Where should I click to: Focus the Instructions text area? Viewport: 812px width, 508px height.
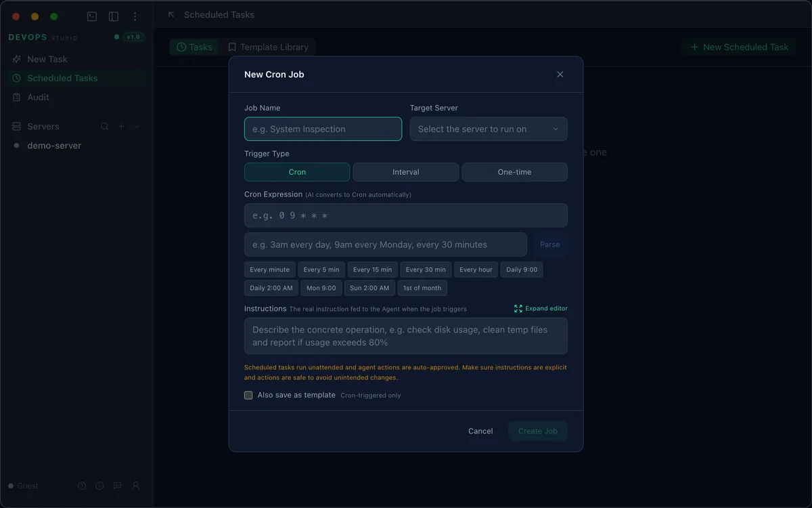point(406,336)
